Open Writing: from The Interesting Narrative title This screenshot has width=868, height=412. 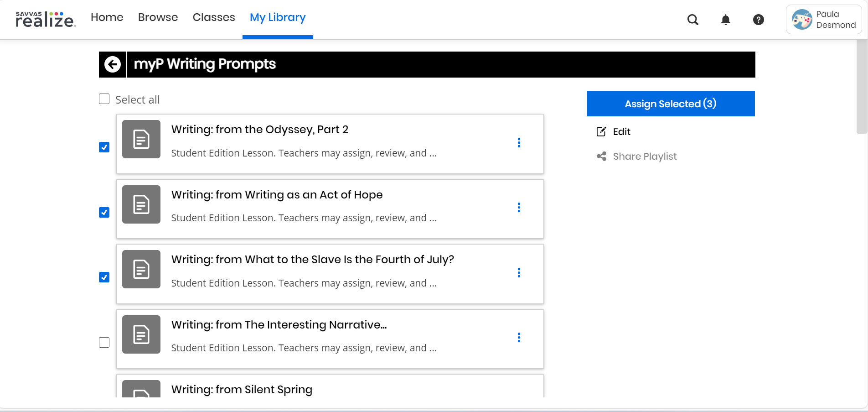coord(279,325)
